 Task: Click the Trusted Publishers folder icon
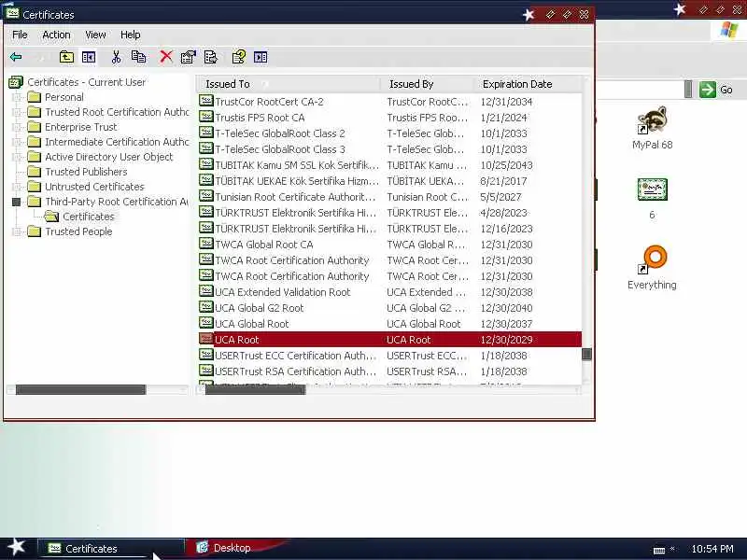(x=35, y=172)
